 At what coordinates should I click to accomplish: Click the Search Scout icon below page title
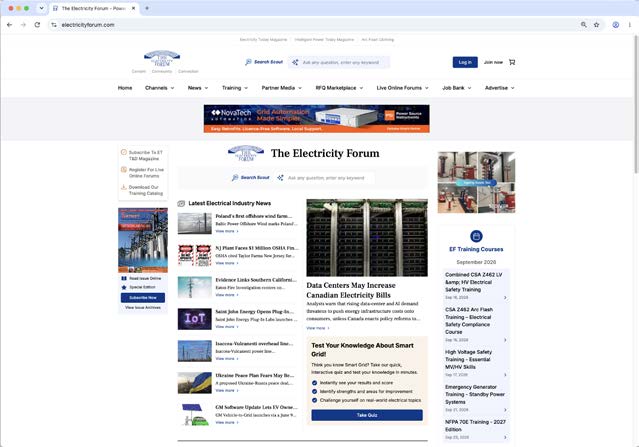[x=235, y=178]
